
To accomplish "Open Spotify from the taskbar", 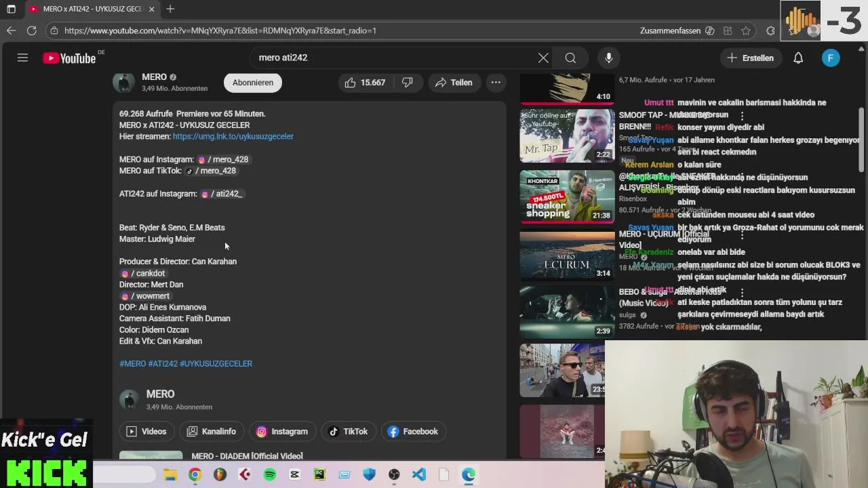I will [x=270, y=475].
